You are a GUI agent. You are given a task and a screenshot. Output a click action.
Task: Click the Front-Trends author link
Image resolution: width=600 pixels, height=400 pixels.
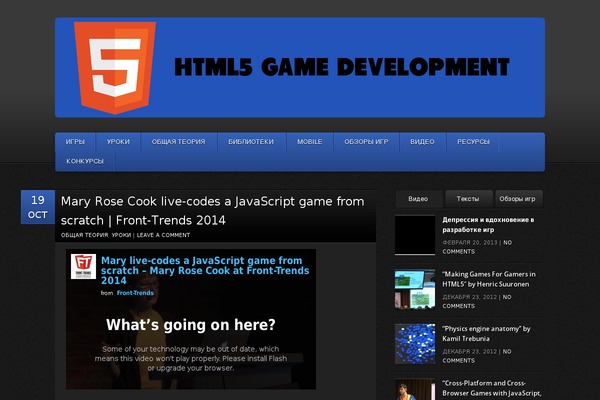pyautogui.click(x=135, y=293)
